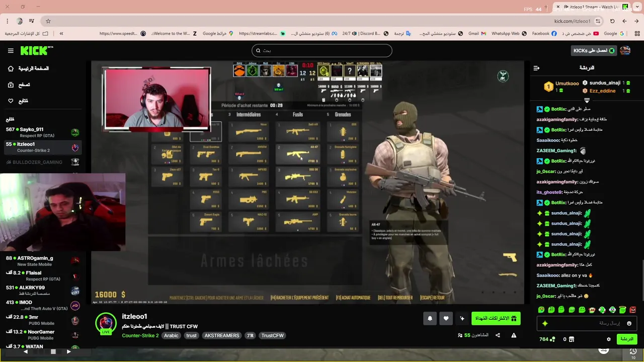Image resolution: width=644 pixels, height=362 pixels.
Task: Click the kick.com/itzleoo1 address bar
Action: pos(572,21)
